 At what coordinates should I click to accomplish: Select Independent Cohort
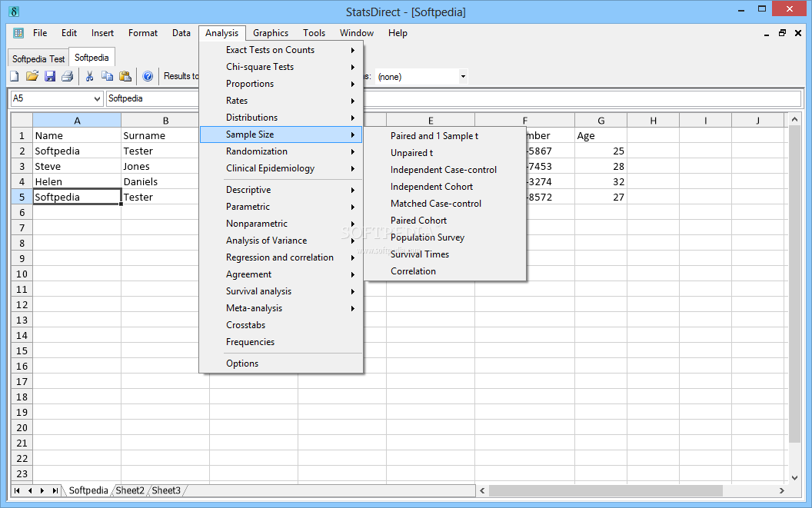point(445,187)
